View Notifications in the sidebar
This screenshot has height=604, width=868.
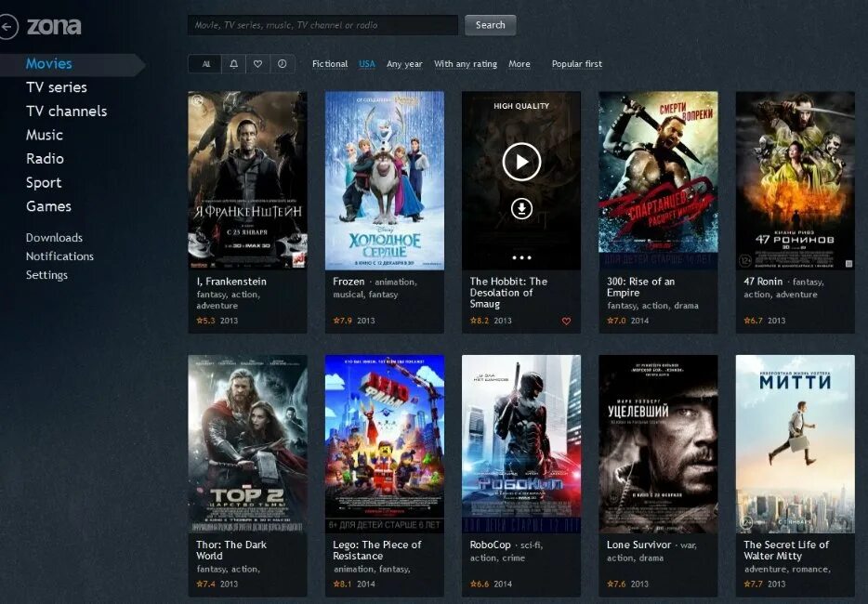59,256
